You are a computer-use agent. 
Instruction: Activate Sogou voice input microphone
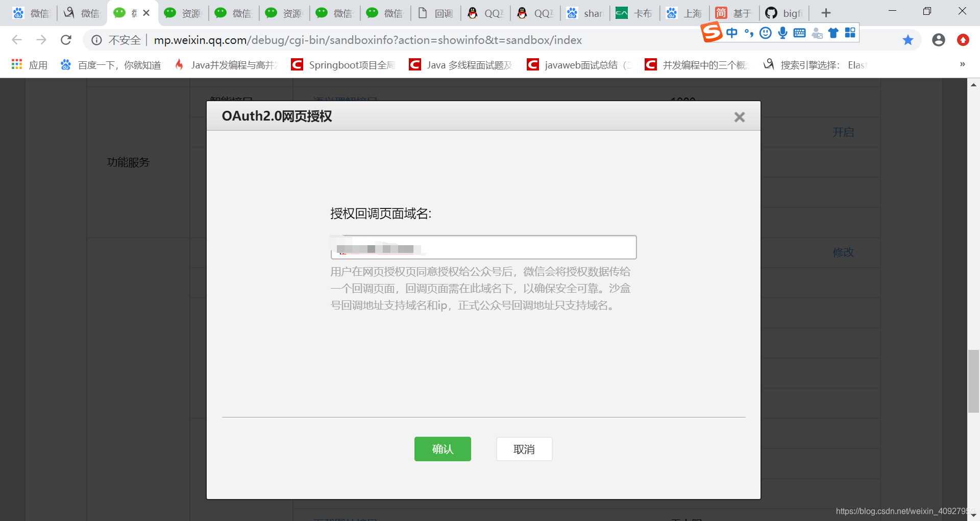(x=782, y=33)
